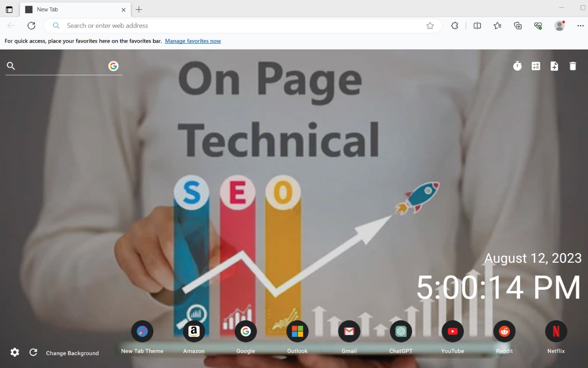
Task: Click the 5:00:14 PM clock
Action: 499,288
